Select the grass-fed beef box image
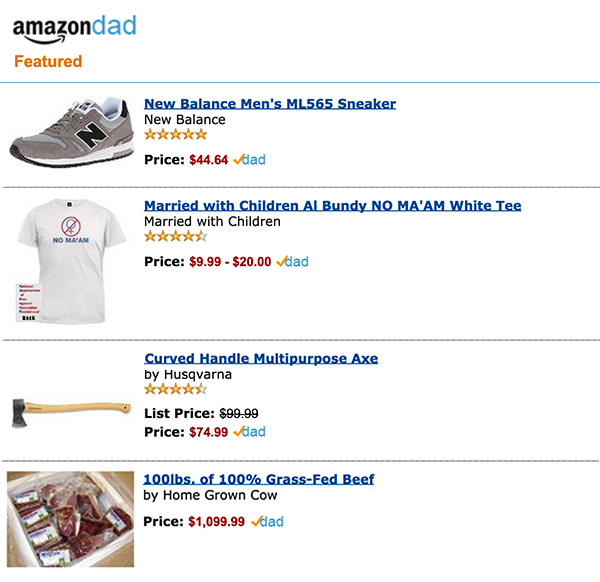 point(70,518)
